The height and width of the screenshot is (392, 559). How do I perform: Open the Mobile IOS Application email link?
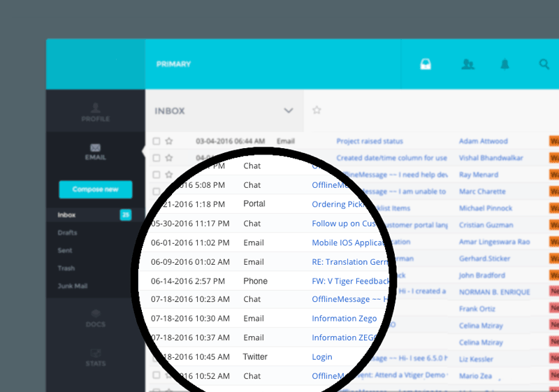tap(347, 243)
